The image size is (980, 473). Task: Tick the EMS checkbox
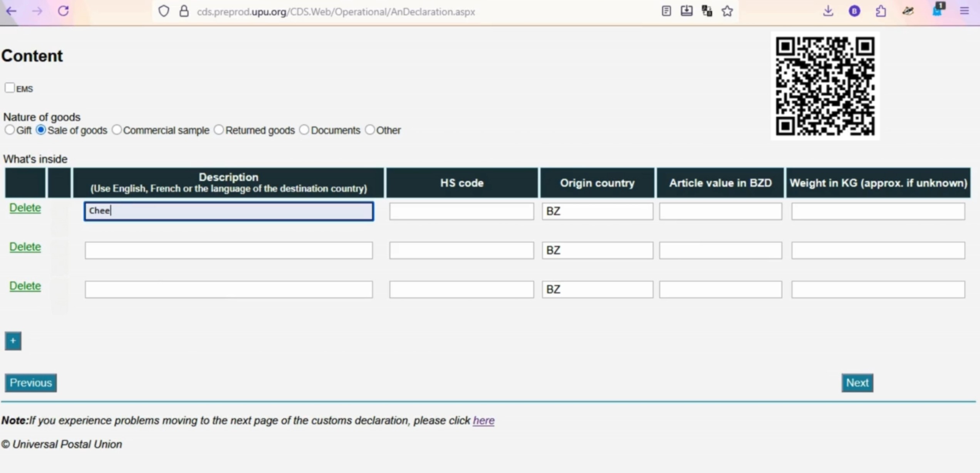10,88
